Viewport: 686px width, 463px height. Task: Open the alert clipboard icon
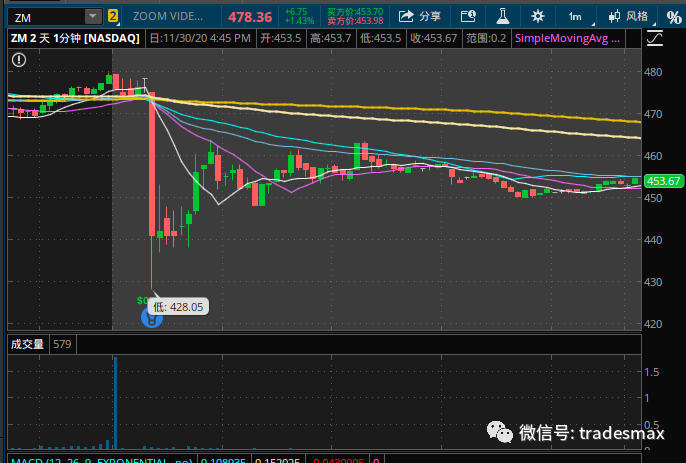[x=468, y=17]
